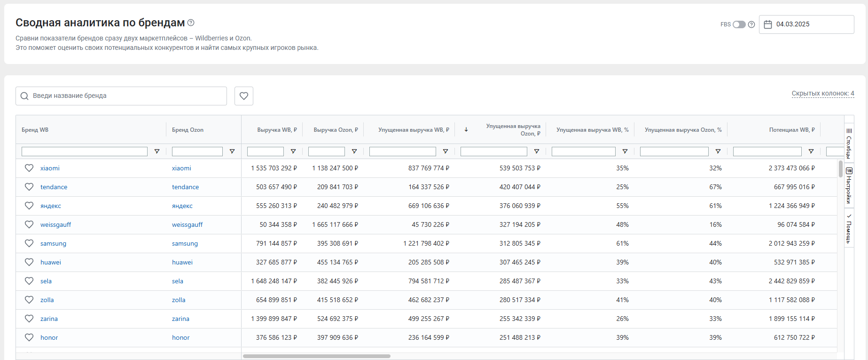Open filter menu for Бренд WB column

tap(157, 152)
